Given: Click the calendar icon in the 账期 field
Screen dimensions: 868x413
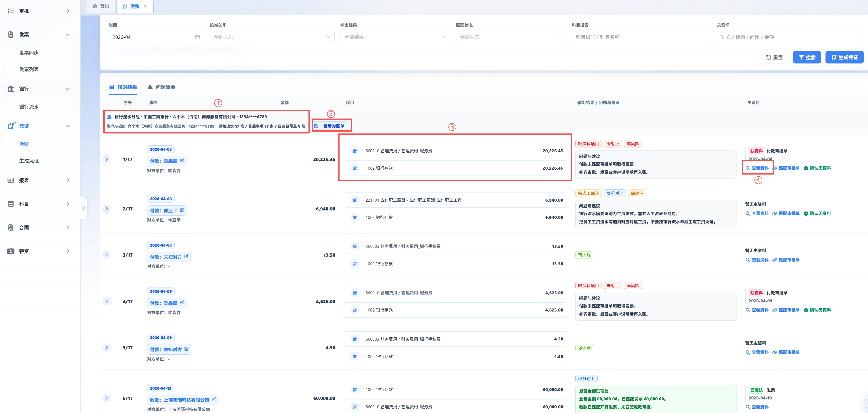Looking at the screenshot, I should 198,37.
